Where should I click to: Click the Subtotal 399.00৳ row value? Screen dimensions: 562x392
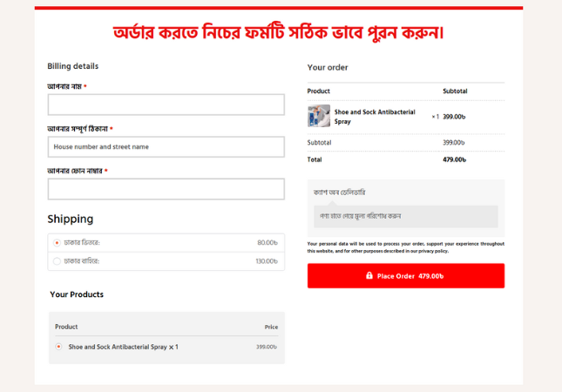pyautogui.click(x=454, y=143)
